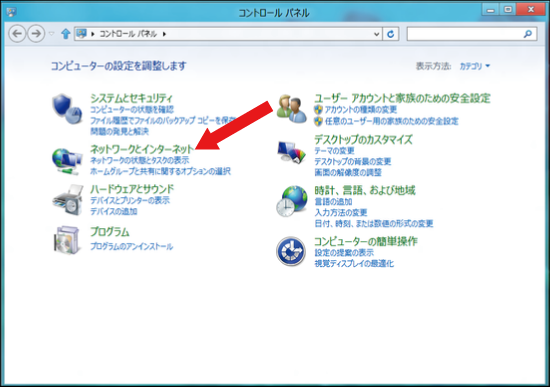Open テーマの変更 link
This screenshot has height=387, width=550.
[x=334, y=151]
